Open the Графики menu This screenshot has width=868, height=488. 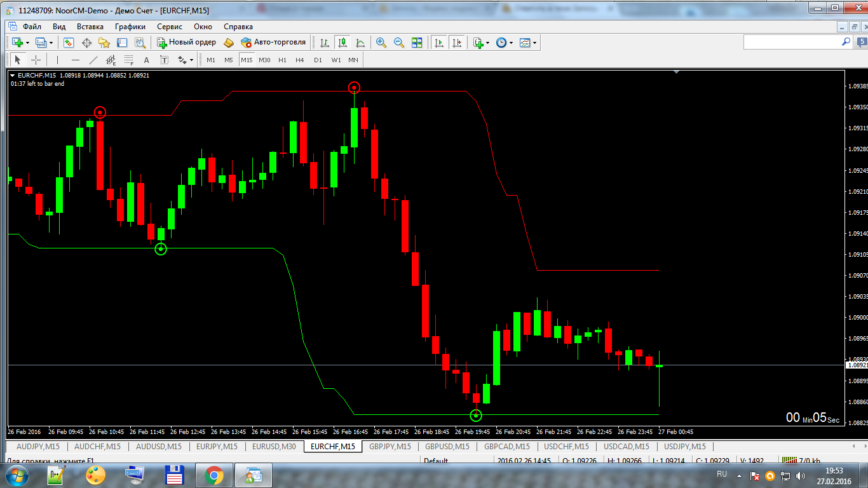click(x=130, y=27)
